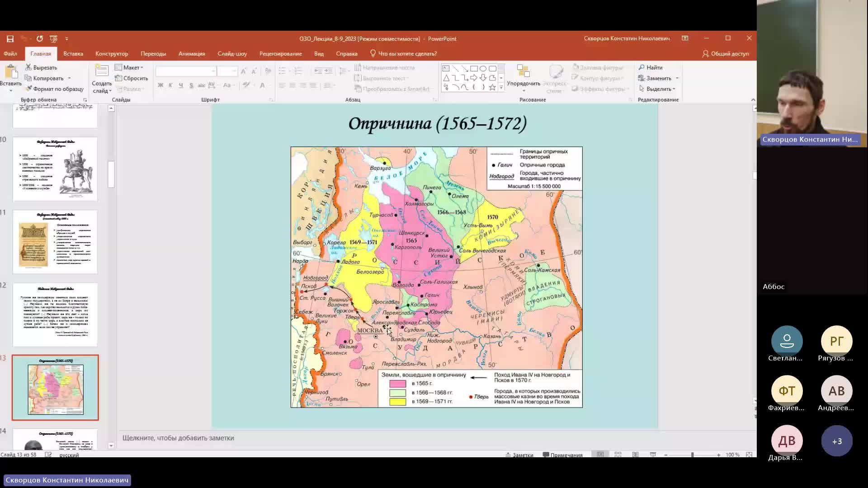
Task: Switch to Reading view icon
Action: [x=635, y=455]
